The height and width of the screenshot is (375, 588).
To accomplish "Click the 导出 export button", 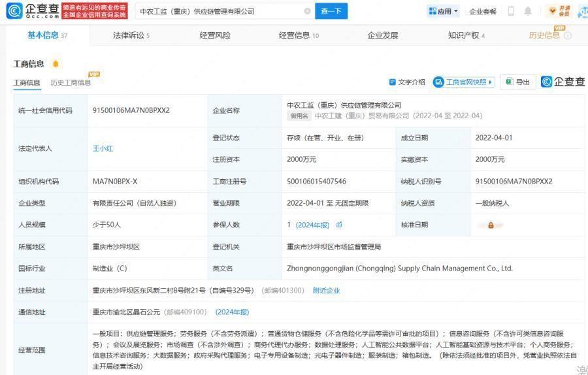I will click(518, 82).
